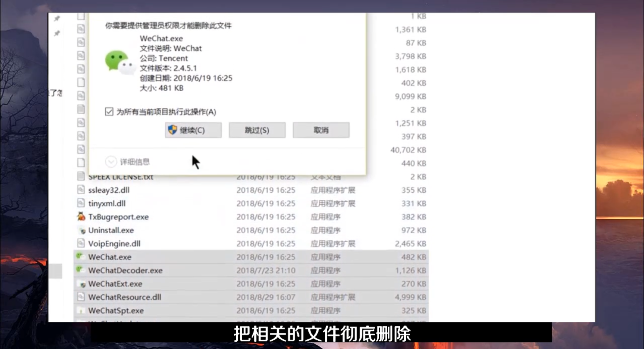Screen dimensions: 644x349
Task: Click the WeChatExt.exe application icon
Action: pos(81,284)
